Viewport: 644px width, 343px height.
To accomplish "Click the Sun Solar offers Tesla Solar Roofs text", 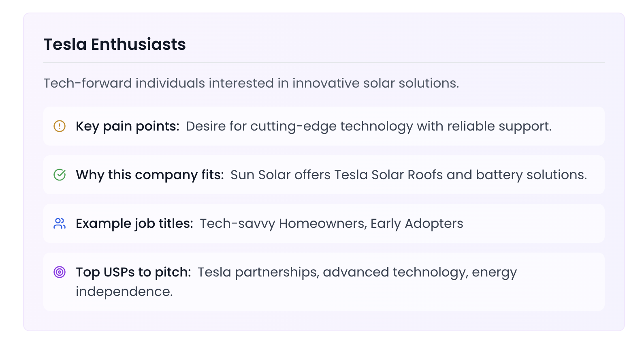I will tap(409, 175).
